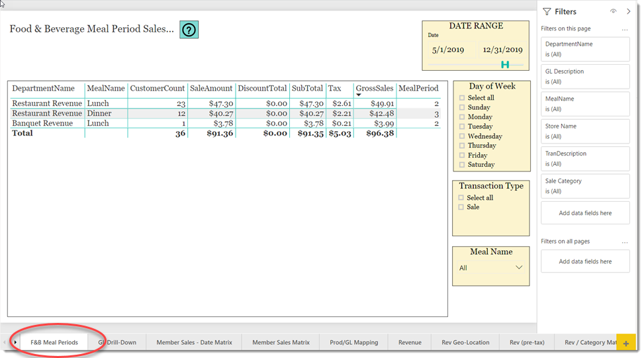Check Select all under Day of Week
644x358 pixels.
point(461,98)
